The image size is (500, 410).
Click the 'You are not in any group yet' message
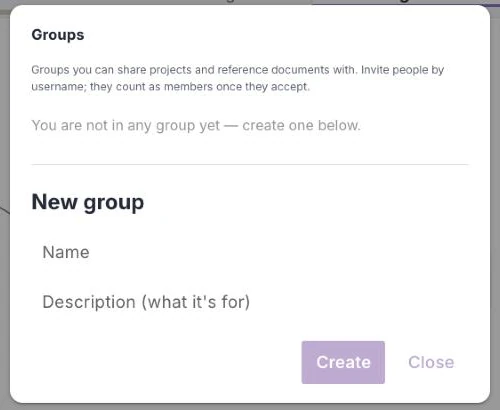pyautogui.click(x=196, y=126)
